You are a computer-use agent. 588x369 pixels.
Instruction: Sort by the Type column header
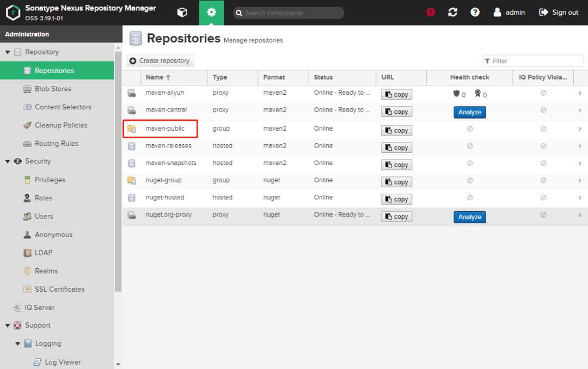pos(232,77)
